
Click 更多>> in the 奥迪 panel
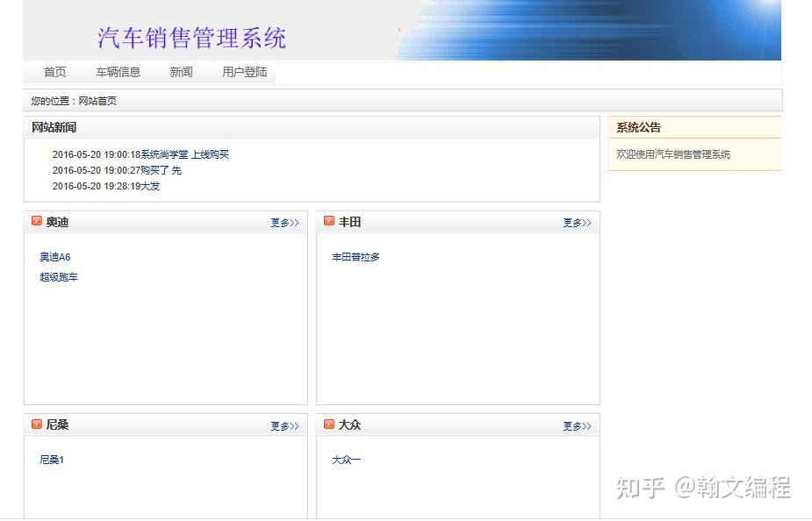coord(284,223)
